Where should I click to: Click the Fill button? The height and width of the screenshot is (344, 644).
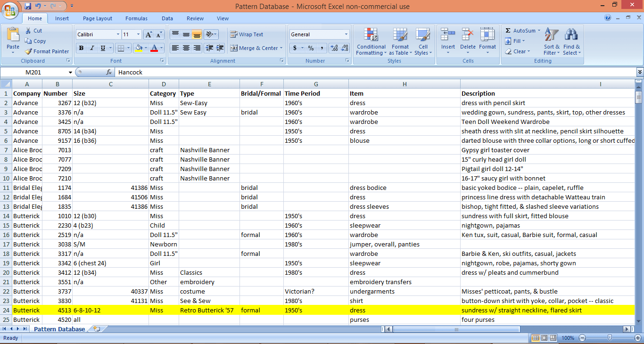pyautogui.click(x=514, y=41)
